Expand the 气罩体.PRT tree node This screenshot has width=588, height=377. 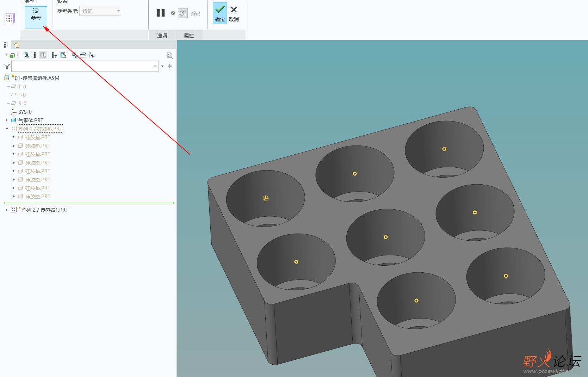[7, 120]
